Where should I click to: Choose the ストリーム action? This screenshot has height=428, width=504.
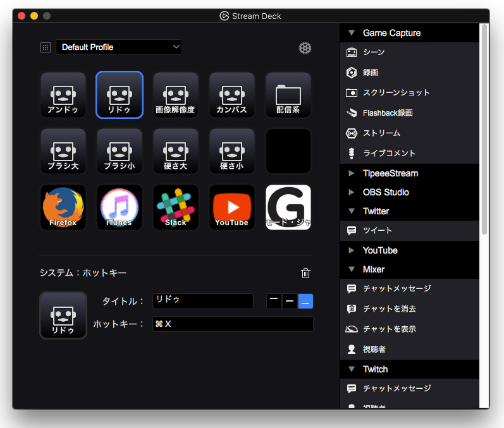point(409,133)
